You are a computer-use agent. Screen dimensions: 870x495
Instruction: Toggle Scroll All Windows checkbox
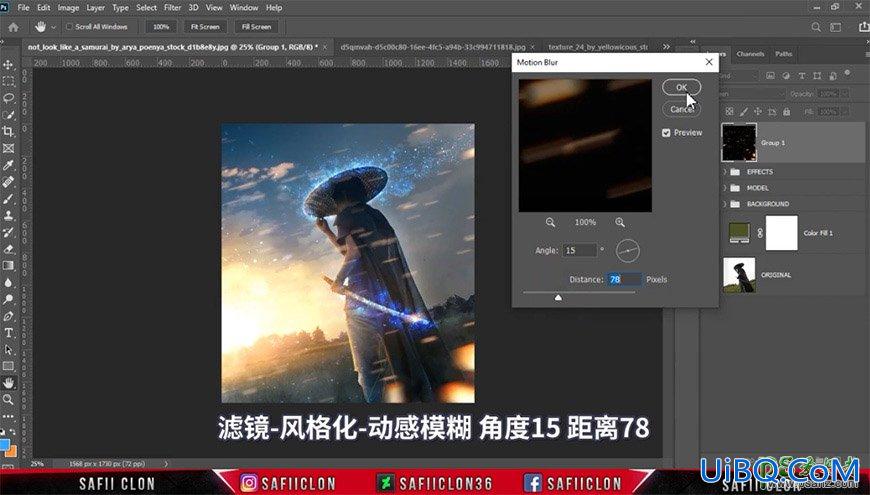pyautogui.click(x=69, y=27)
